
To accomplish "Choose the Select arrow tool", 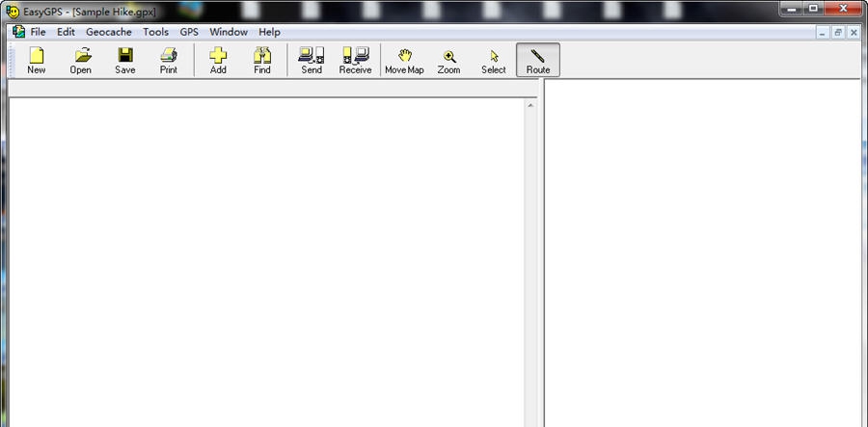I will coord(494,61).
